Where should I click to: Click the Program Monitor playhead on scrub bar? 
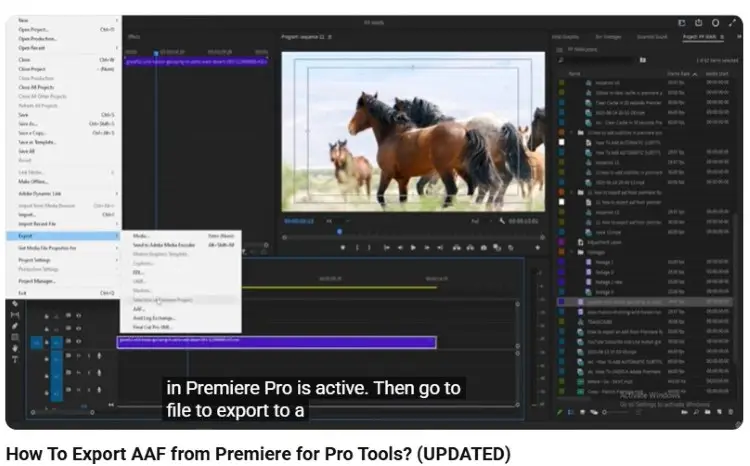click(x=340, y=232)
